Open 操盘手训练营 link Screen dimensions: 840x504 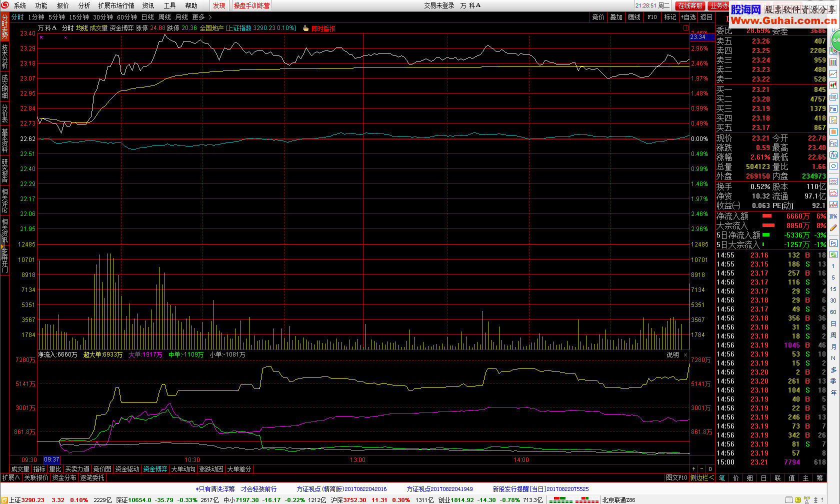pos(252,5)
